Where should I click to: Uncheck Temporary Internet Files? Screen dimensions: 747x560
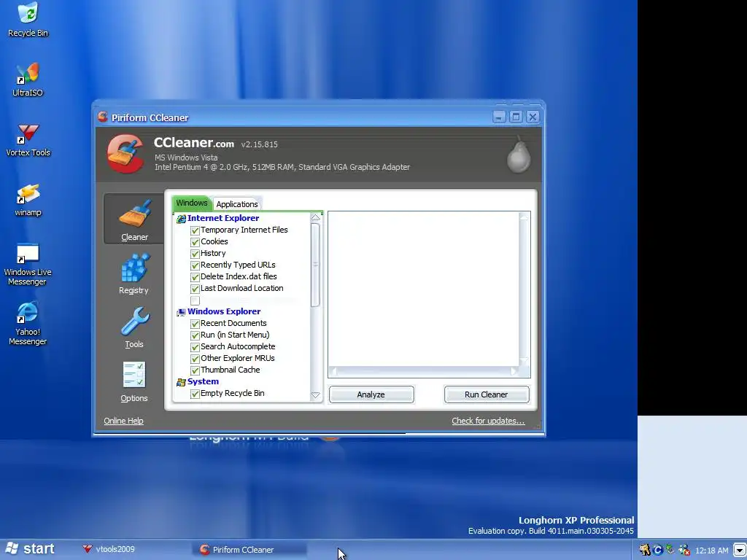(x=195, y=230)
